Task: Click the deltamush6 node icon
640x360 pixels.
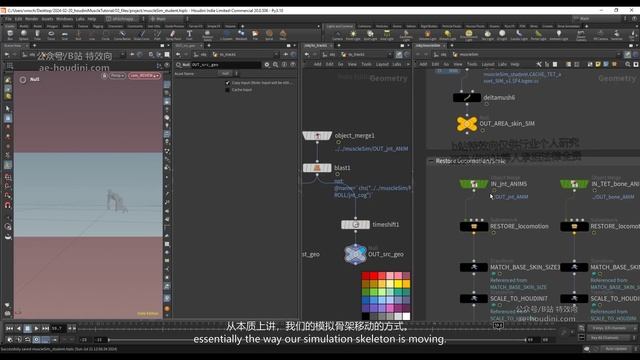Action: click(x=467, y=98)
